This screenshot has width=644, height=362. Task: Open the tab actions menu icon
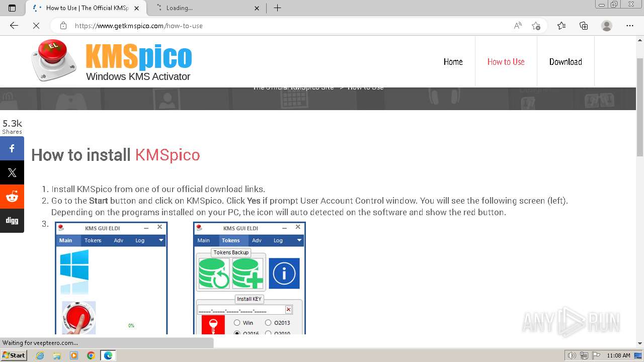coord(12,8)
